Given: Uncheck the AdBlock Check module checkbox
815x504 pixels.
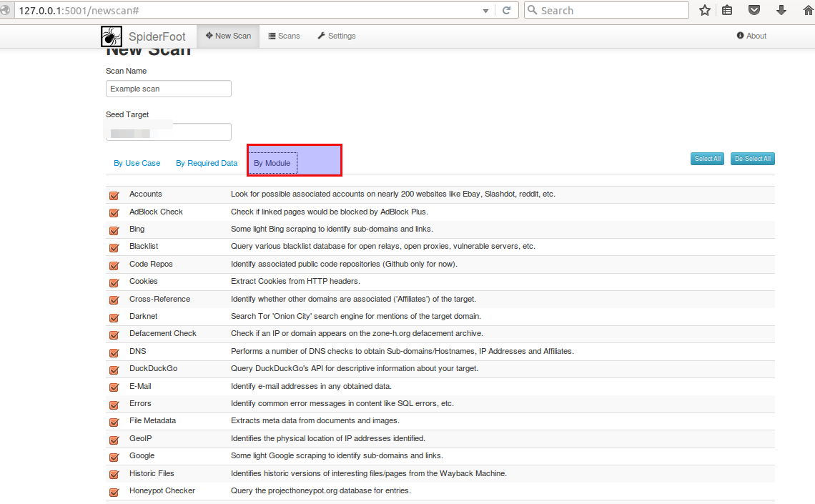Looking at the screenshot, I should click(x=114, y=212).
